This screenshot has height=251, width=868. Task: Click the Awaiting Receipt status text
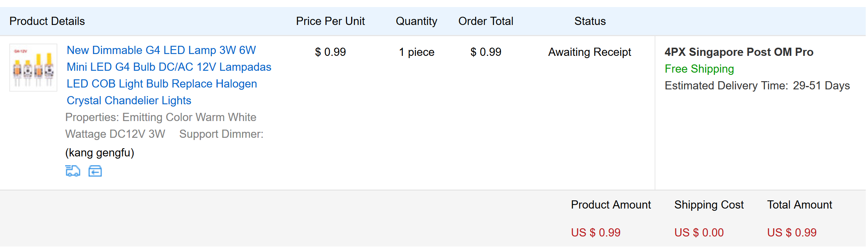coord(589,52)
